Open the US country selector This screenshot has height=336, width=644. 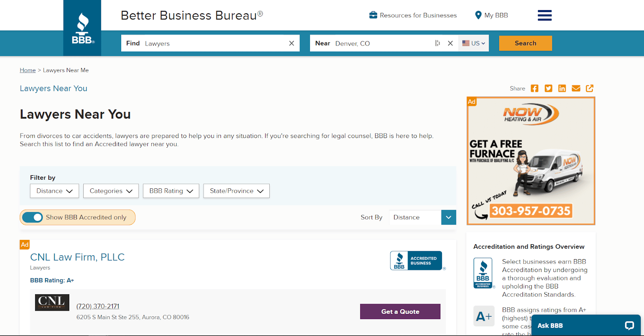[x=474, y=43]
